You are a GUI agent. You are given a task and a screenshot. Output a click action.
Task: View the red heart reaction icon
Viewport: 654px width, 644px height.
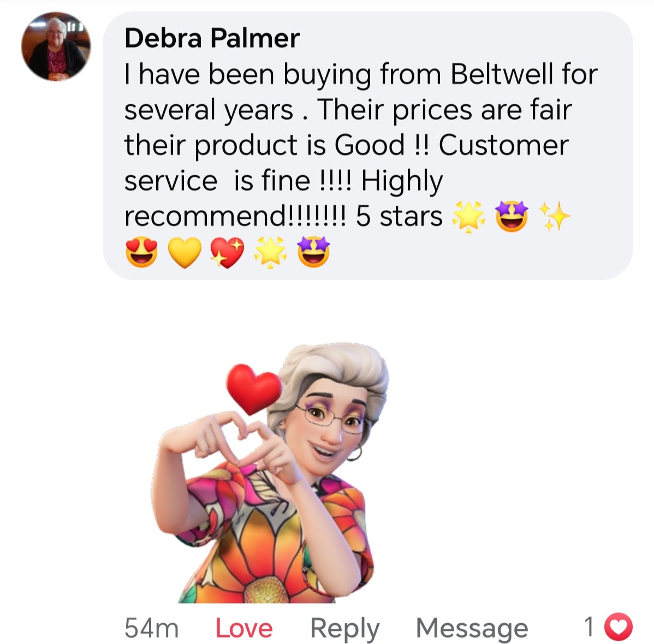pyautogui.click(x=619, y=627)
